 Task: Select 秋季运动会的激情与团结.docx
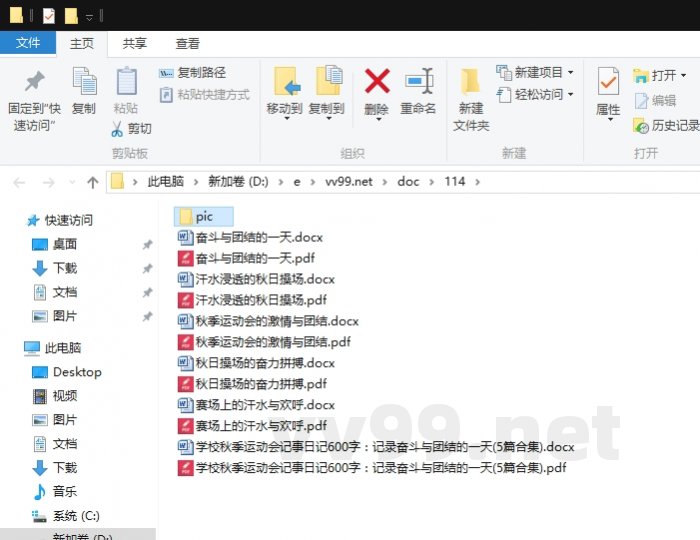click(x=268, y=321)
